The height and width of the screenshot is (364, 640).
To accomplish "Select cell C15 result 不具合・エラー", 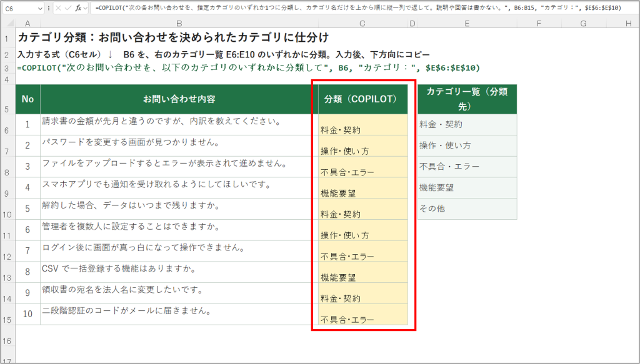I will point(362,314).
